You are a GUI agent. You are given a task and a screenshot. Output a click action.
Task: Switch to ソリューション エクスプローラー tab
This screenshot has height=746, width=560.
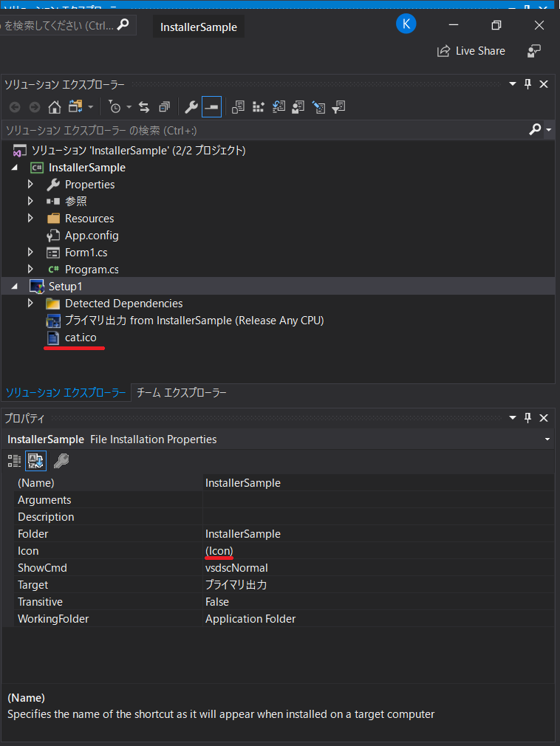pyautogui.click(x=66, y=392)
